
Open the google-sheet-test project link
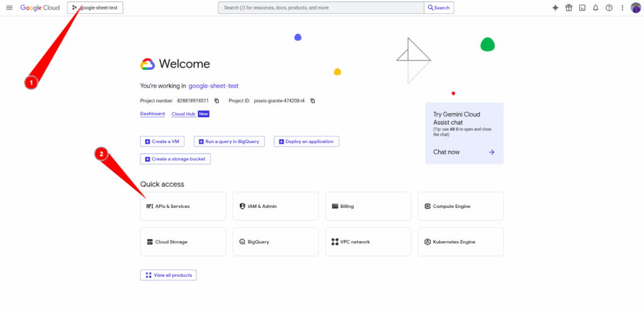click(x=213, y=86)
